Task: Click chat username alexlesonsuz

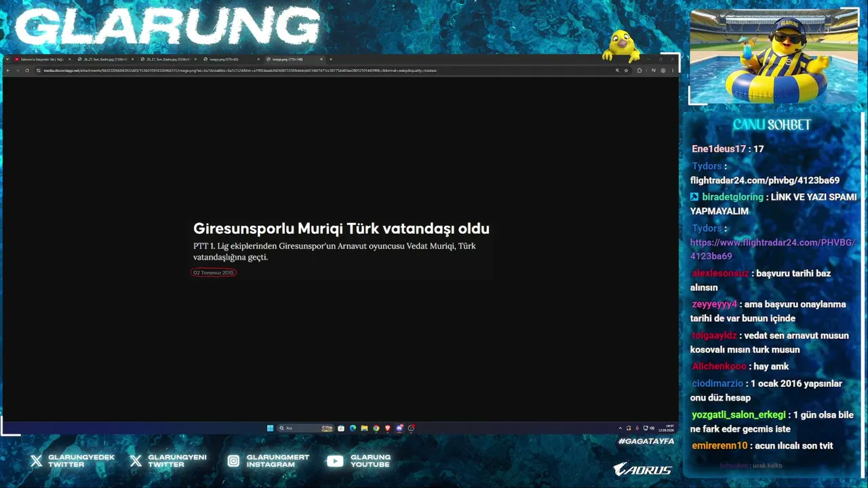Action: point(720,274)
